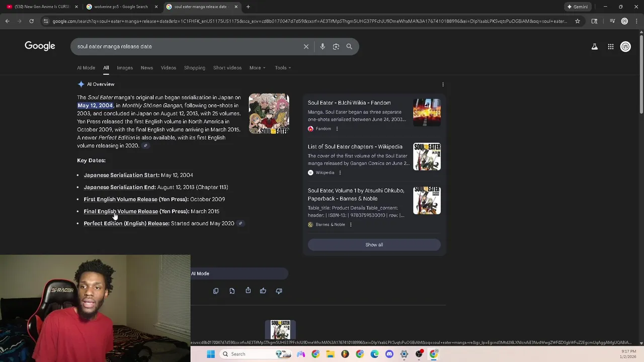644x362 pixels.
Task: Bookmark this page with the star icon
Action: point(578,21)
